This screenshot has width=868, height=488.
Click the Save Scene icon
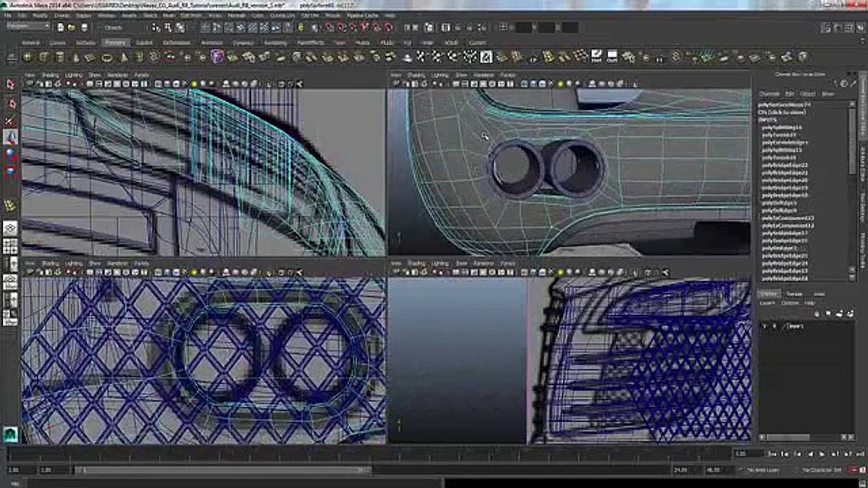click(x=84, y=27)
